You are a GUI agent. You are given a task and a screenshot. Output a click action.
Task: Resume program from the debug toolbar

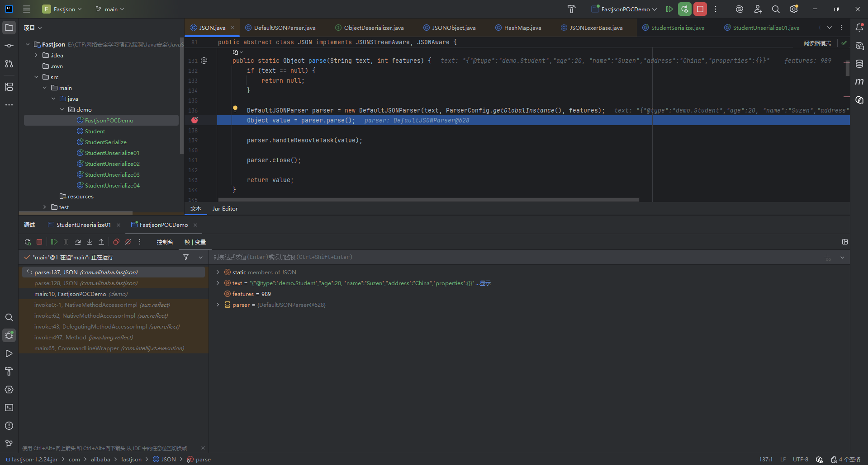click(54, 242)
